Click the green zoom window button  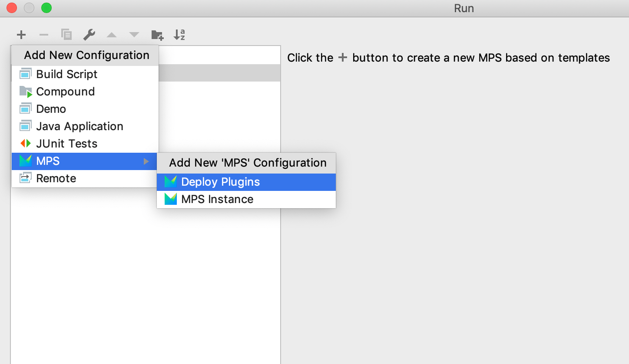pos(46,8)
